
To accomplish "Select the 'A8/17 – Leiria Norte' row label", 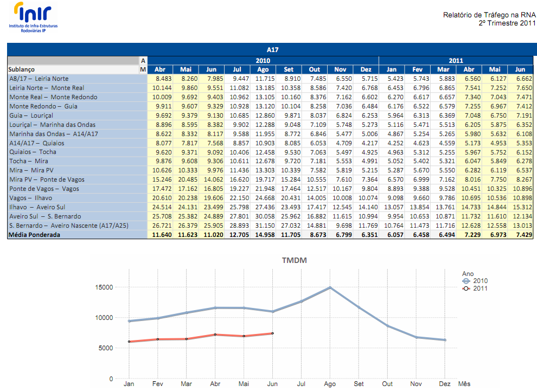I will (39, 79).
